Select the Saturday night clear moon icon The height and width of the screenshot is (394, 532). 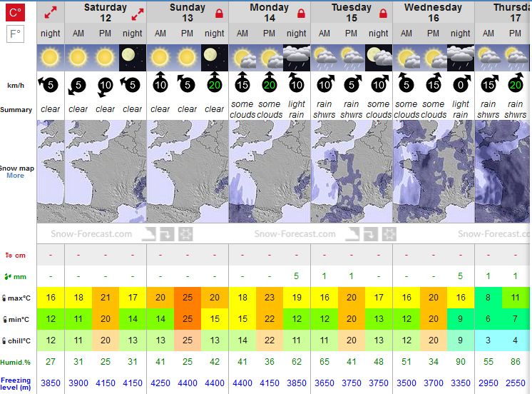pyautogui.click(x=133, y=58)
